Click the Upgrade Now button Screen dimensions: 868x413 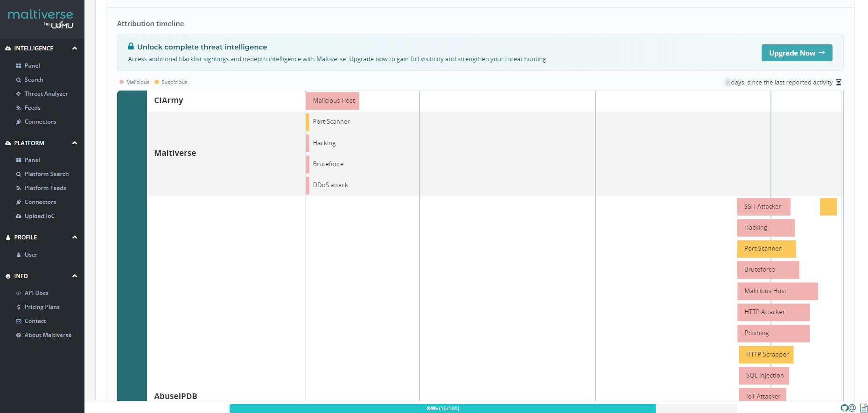[797, 53]
